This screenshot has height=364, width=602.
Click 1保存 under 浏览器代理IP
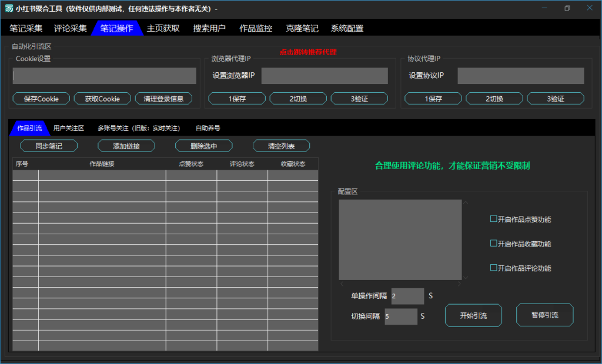[x=237, y=99]
